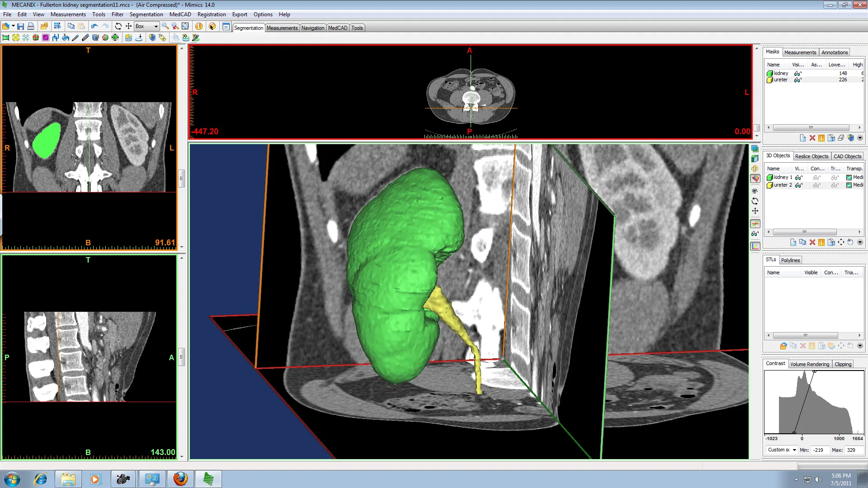Click the Project Information icon
The height and width of the screenshot is (488, 868).
click(x=199, y=26)
